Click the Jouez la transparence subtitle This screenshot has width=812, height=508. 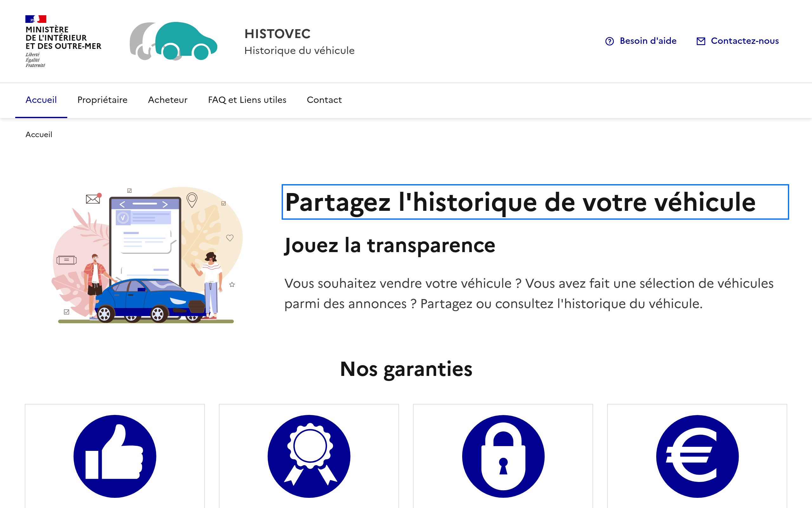[390, 245]
